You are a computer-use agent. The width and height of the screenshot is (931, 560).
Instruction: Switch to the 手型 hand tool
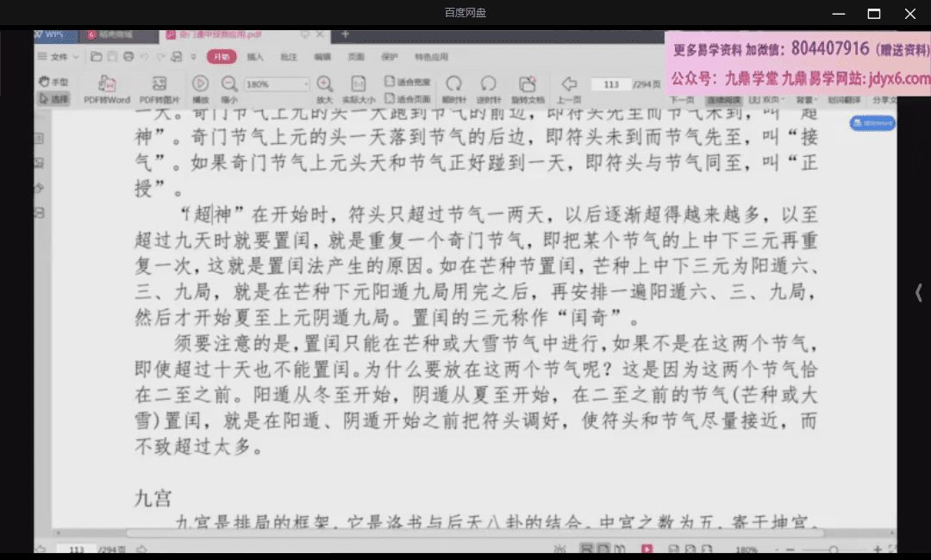click(x=53, y=81)
